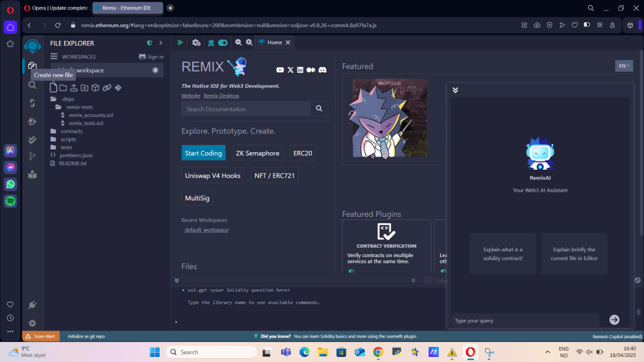The height and width of the screenshot is (362, 644).
Task: Open the Learneth plugin sidebar icon
Action: [33, 175]
